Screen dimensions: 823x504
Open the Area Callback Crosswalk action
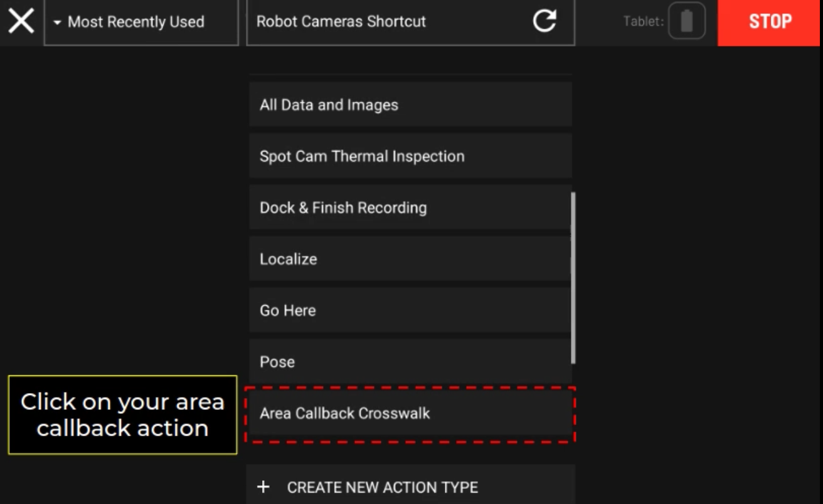(410, 414)
